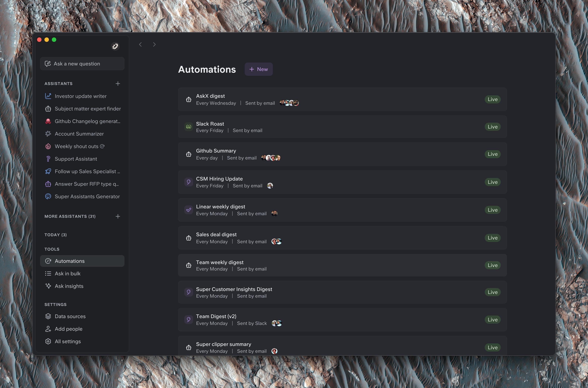Create a new automation with New button
588x388 pixels.
coord(259,69)
